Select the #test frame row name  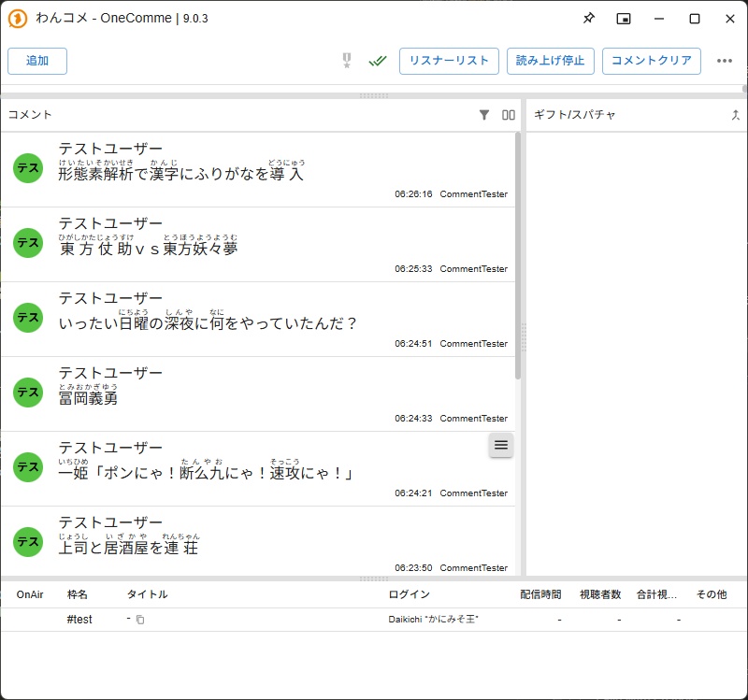[x=79, y=620]
